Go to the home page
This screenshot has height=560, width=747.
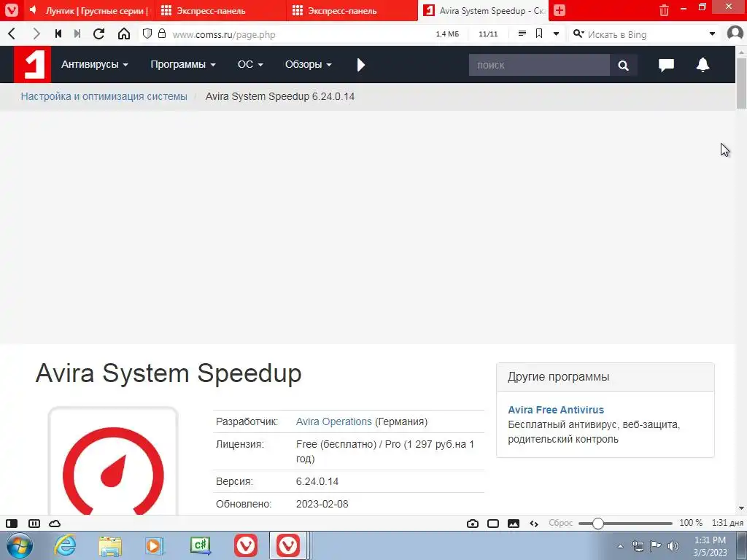click(x=124, y=34)
